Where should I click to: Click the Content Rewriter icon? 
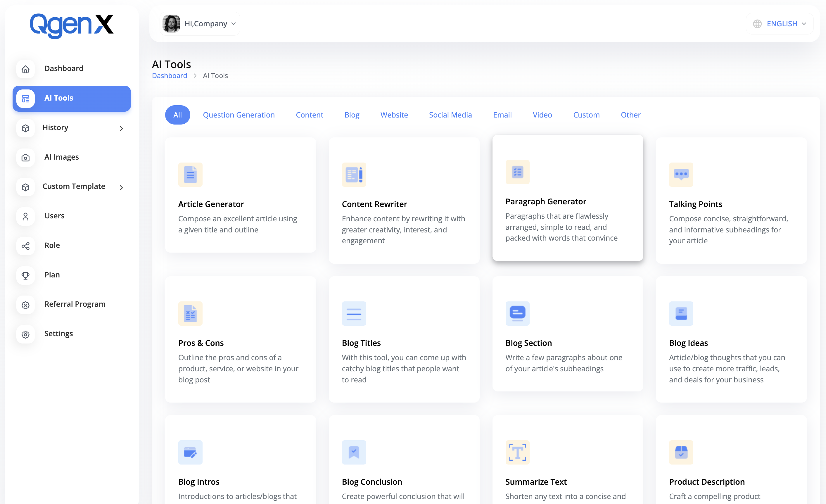pyautogui.click(x=354, y=174)
